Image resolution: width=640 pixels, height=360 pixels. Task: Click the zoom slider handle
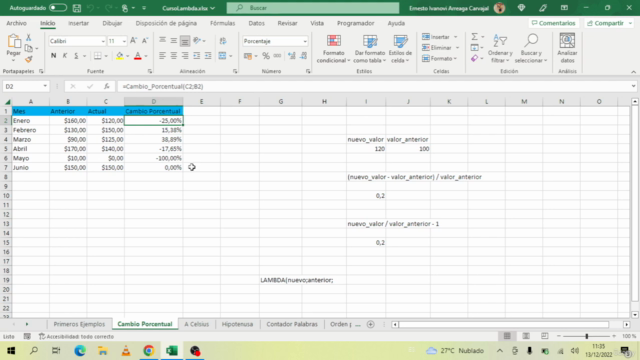[x=587, y=336]
